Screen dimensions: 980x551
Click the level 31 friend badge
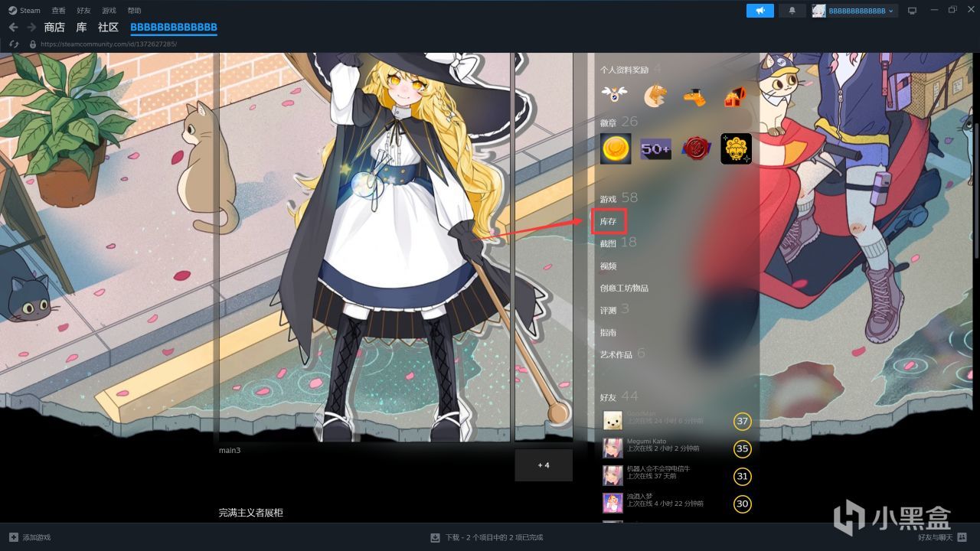click(742, 476)
